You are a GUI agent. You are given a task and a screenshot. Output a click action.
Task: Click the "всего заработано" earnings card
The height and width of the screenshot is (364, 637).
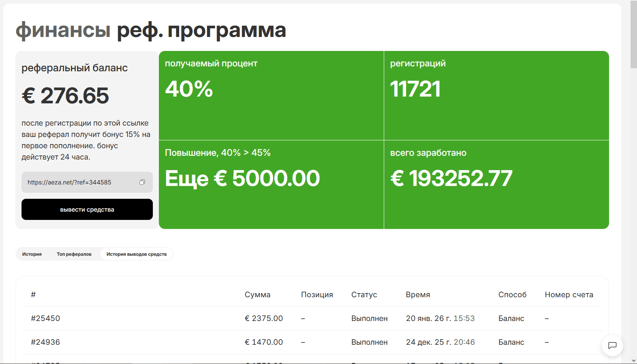496,184
